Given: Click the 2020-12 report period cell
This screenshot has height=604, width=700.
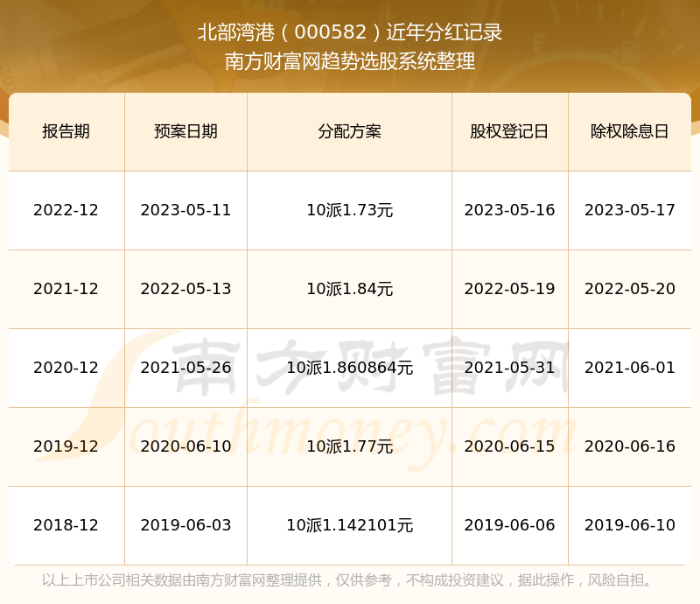Looking at the screenshot, I should pos(66,368).
